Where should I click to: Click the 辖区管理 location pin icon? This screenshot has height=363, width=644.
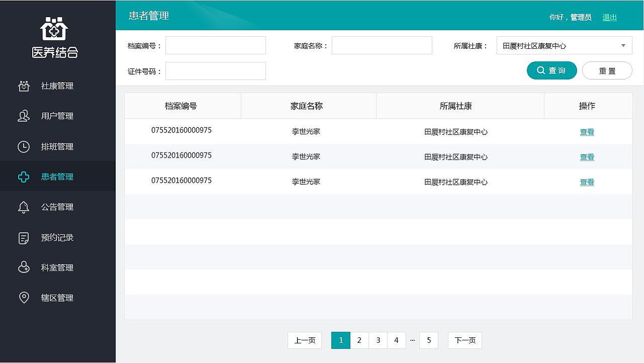click(24, 298)
